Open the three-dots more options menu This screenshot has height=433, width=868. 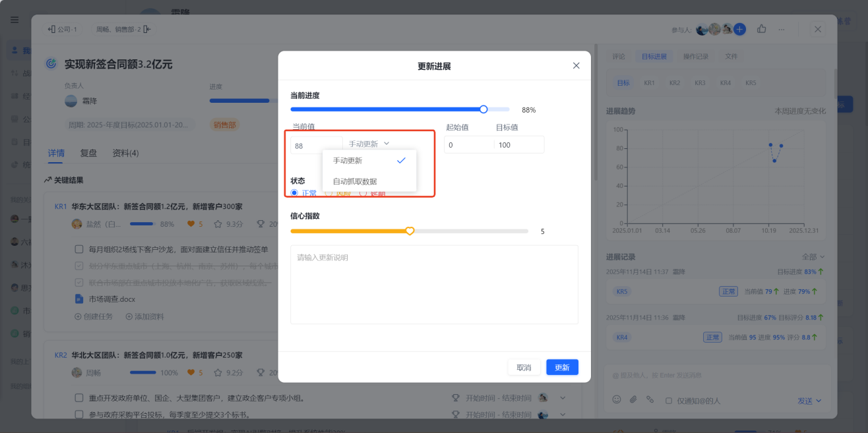point(782,29)
